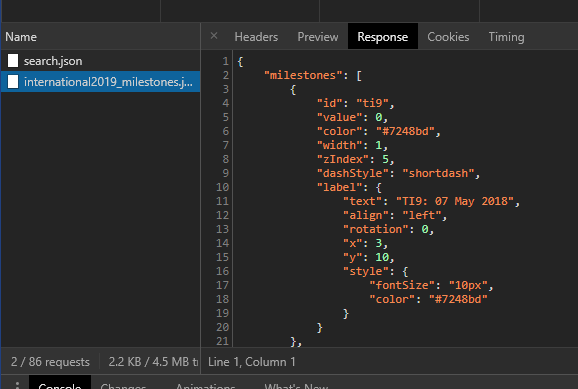Viewport: 578px width, 389px height.
Task: Click the Line 1, Column 1 status
Action: 252,362
